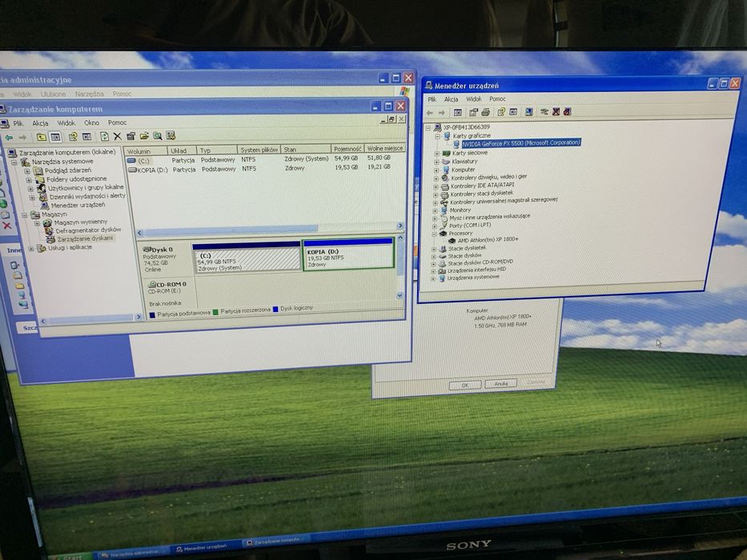Image resolution: width=747 pixels, height=560 pixels.
Task: Expand Foldery udostępnione node
Action: (29, 180)
